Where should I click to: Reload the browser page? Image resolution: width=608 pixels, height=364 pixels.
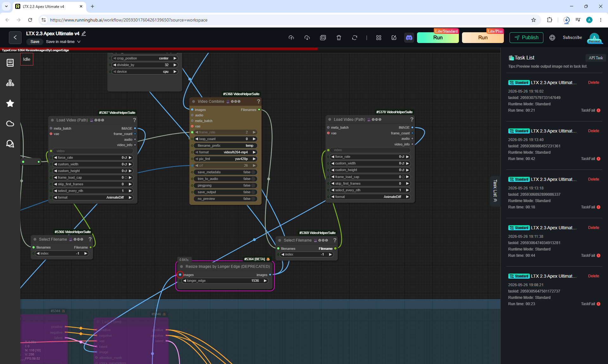[30, 20]
